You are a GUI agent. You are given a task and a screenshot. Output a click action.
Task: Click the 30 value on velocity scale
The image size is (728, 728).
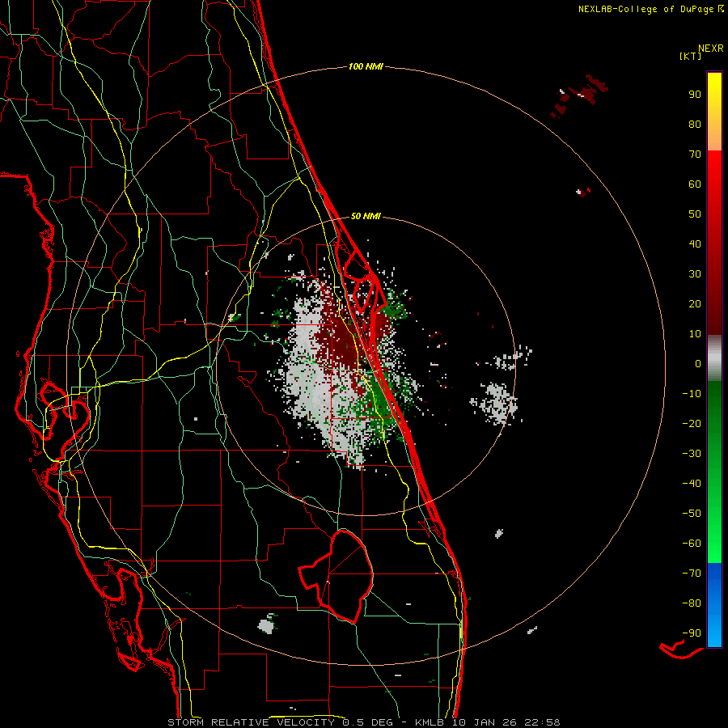coord(695,274)
